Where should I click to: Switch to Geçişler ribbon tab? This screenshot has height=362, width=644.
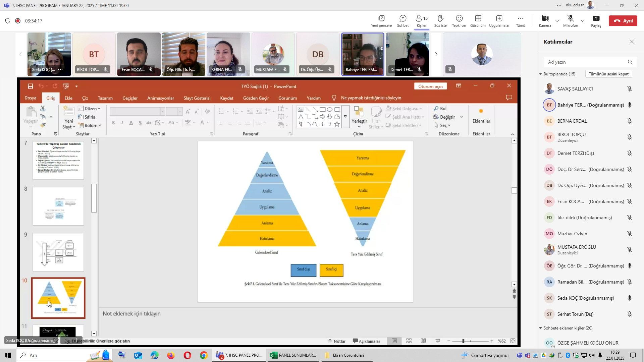tap(130, 98)
